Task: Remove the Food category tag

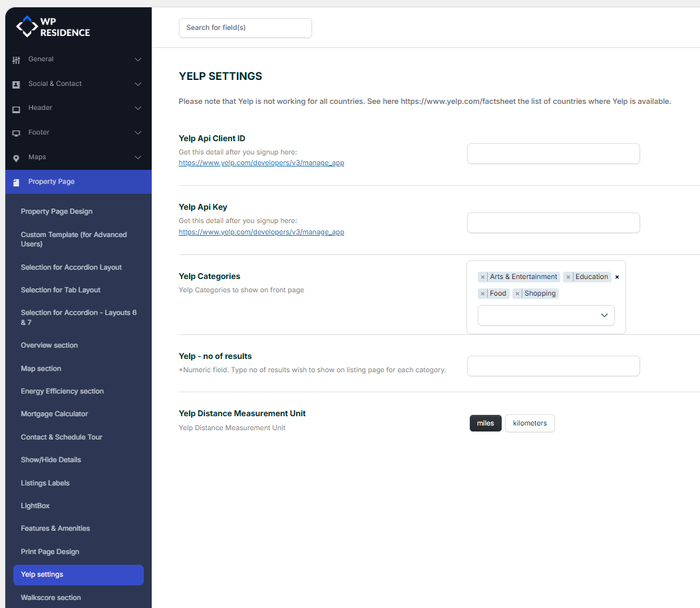Action: [x=482, y=294]
